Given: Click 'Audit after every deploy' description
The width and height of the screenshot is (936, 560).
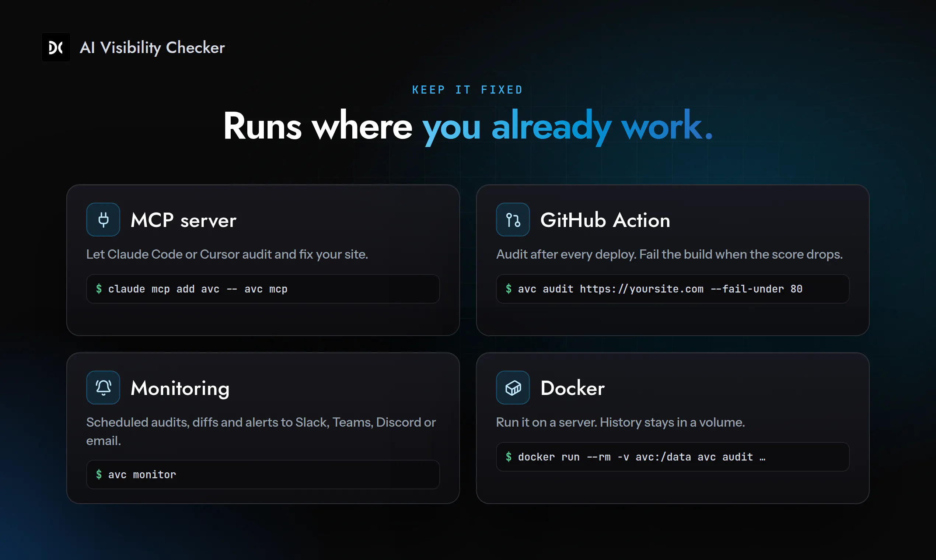Looking at the screenshot, I should click(x=669, y=254).
